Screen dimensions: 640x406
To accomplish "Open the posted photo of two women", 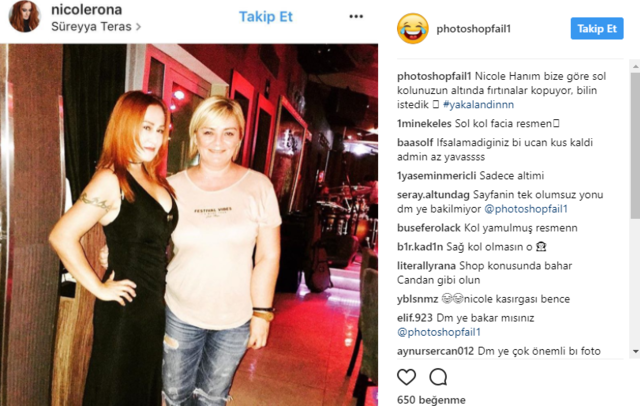I will [189, 225].
